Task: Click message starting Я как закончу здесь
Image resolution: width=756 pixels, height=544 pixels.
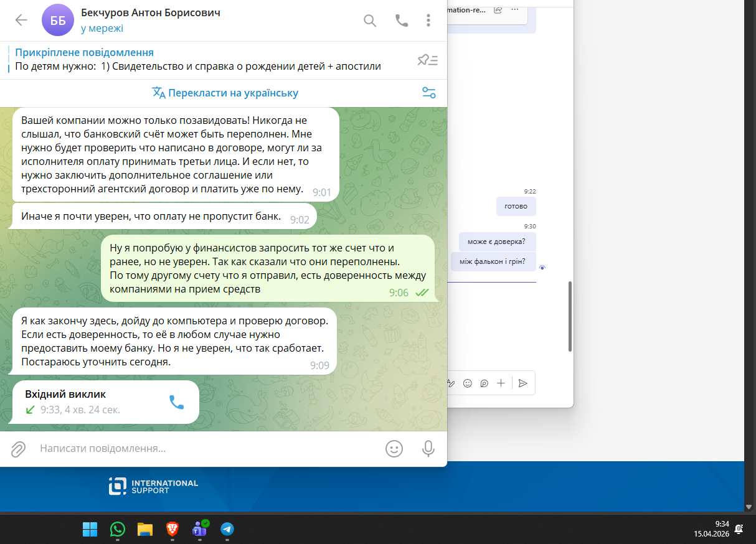Action: pyautogui.click(x=174, y=341)
